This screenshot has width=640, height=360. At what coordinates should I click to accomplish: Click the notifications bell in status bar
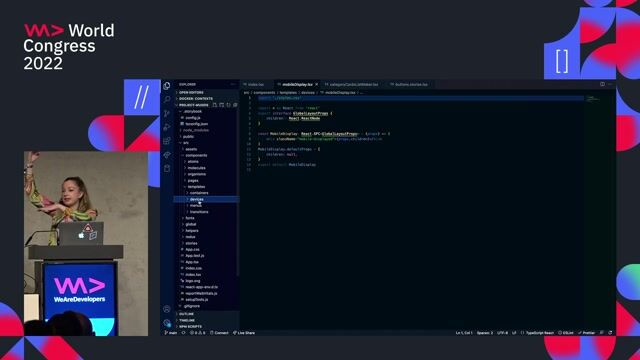(610, 333)
